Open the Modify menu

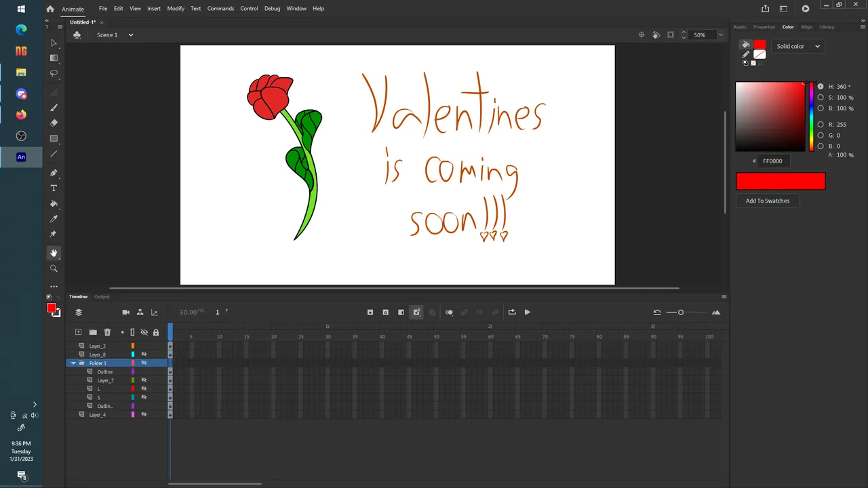[176, 9]
